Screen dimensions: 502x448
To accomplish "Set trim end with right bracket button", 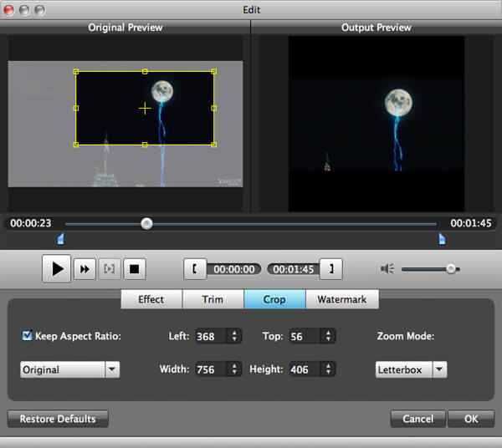I will (331, 269).
